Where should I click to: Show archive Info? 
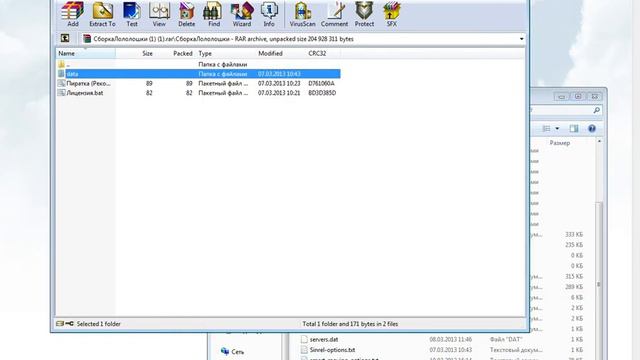269,14
